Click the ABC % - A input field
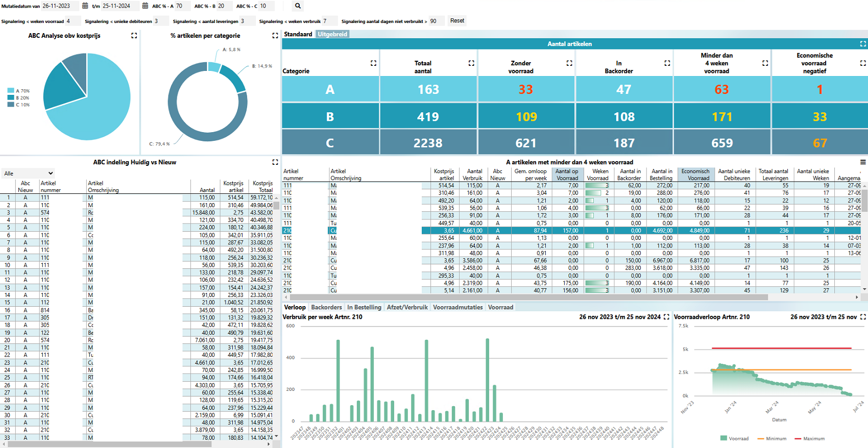868x448 pixels. (182, 6)
